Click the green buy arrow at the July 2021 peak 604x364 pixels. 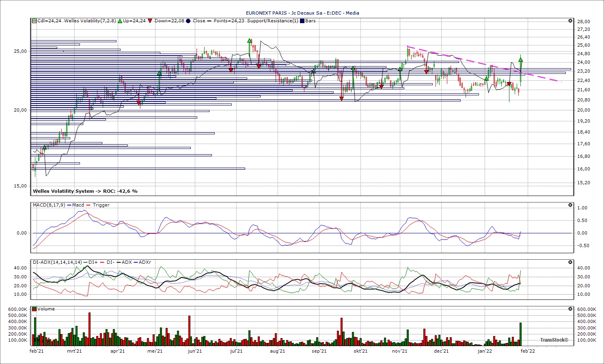pyautogui.click(x=249, y=41)
